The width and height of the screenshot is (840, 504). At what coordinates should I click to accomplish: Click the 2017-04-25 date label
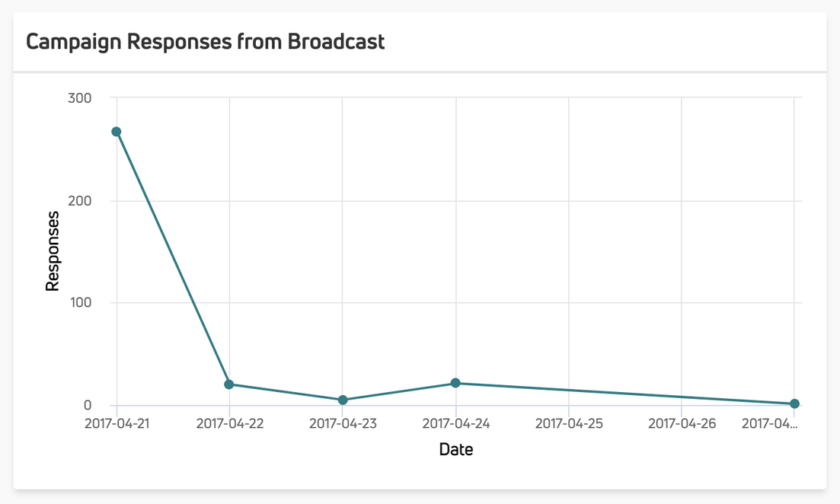pos(569,423)
